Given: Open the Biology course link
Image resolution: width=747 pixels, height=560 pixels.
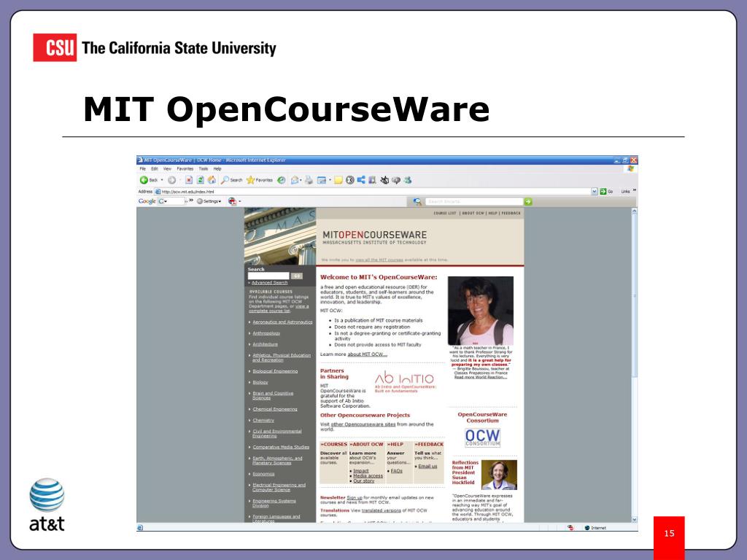Looking at the screenshot, I should pos(260,382).
